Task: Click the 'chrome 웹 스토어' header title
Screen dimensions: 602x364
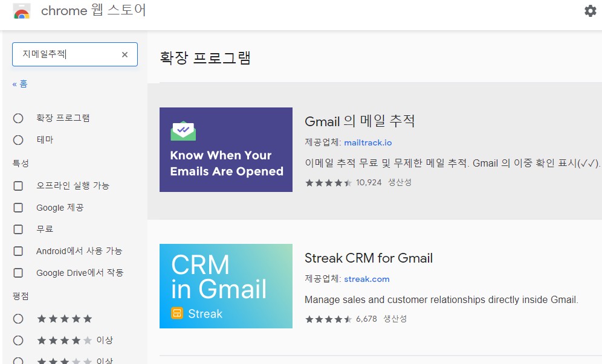Action: [x=93, y=10]
